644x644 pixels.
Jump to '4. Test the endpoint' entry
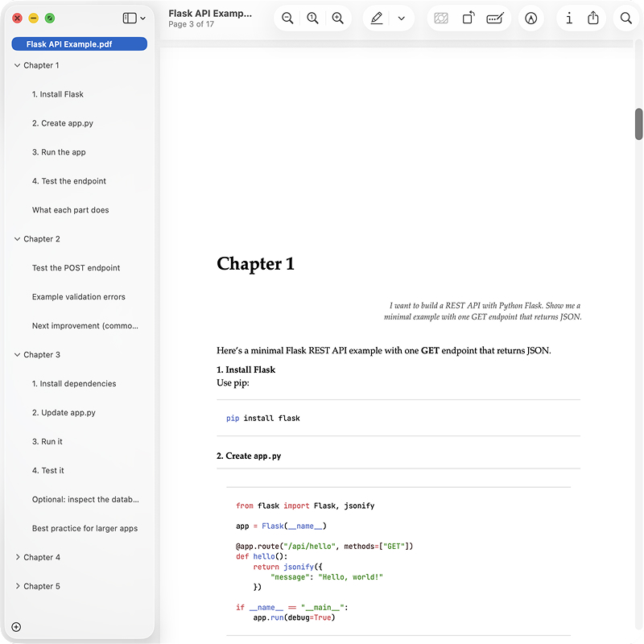[x=69, y=181]
